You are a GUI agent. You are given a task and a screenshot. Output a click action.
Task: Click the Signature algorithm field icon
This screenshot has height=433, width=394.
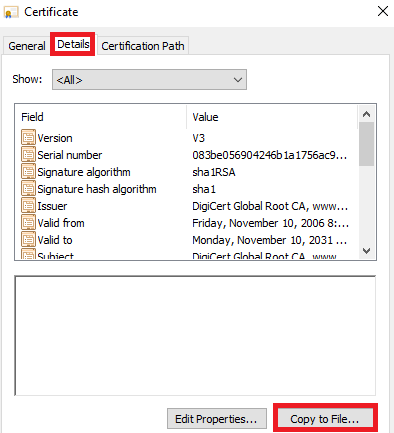tap(28, 171)
